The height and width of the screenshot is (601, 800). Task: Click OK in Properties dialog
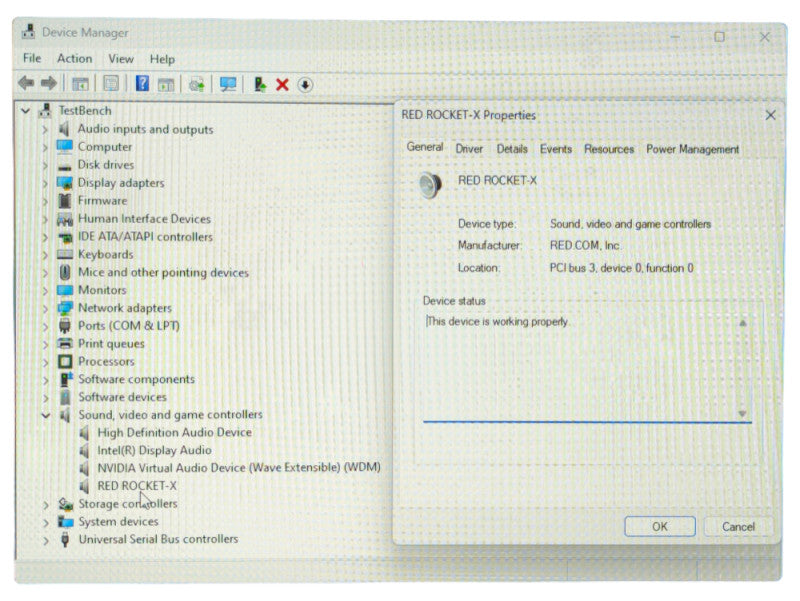click(660, 526)
